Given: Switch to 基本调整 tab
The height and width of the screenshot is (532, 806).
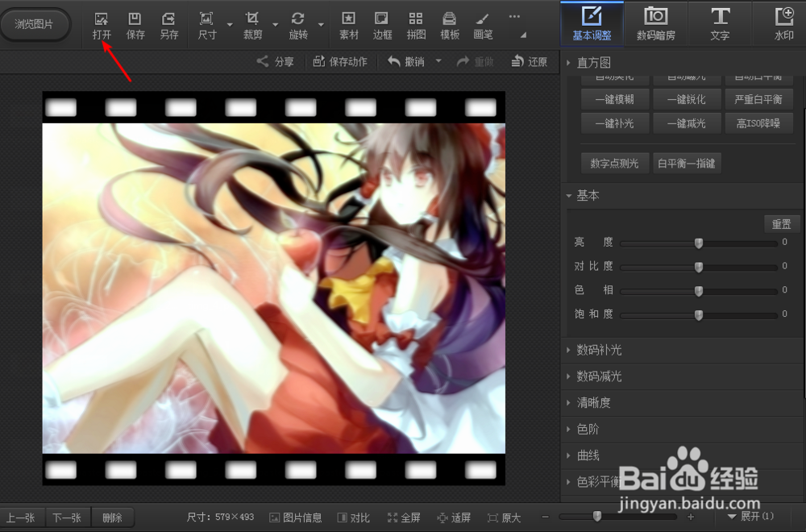Looking at the screenshot, I should pos(592,23).
